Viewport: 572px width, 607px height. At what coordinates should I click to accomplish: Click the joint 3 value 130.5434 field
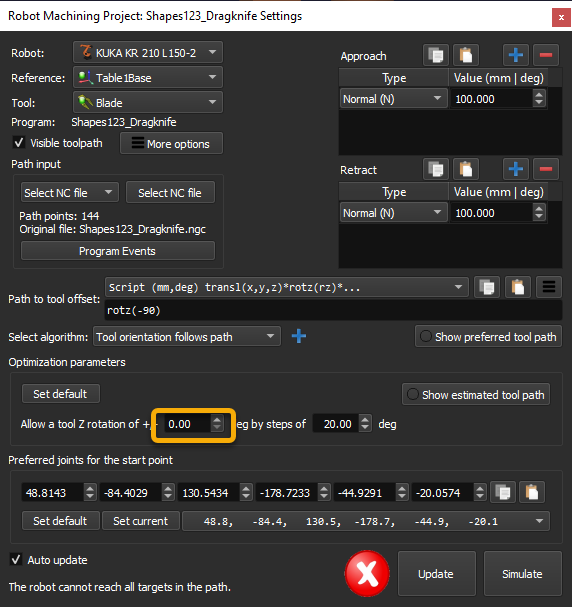(208, 492)
